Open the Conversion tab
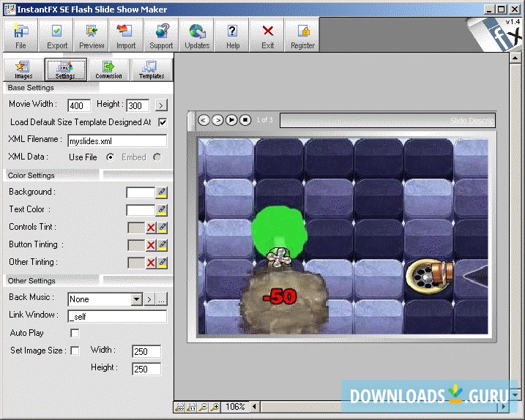The image size is (525, 420). click(x=108, y=70)
